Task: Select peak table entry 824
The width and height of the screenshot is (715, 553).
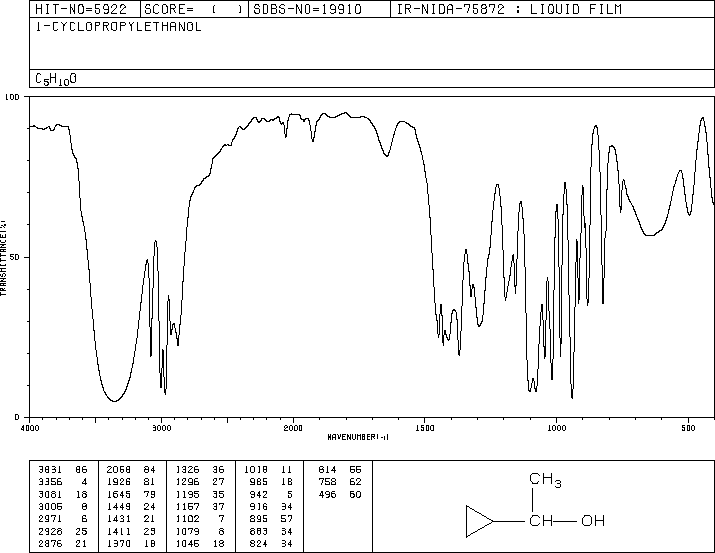Action: 271,543
